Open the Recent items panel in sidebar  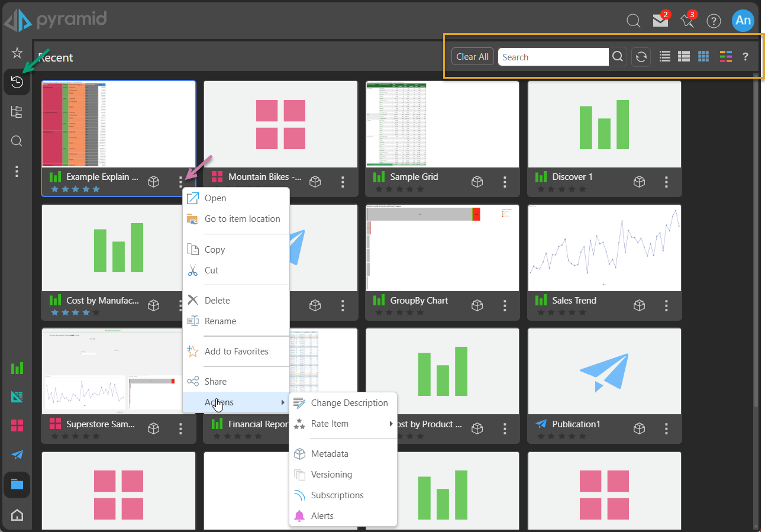click(x=17, y=82)
